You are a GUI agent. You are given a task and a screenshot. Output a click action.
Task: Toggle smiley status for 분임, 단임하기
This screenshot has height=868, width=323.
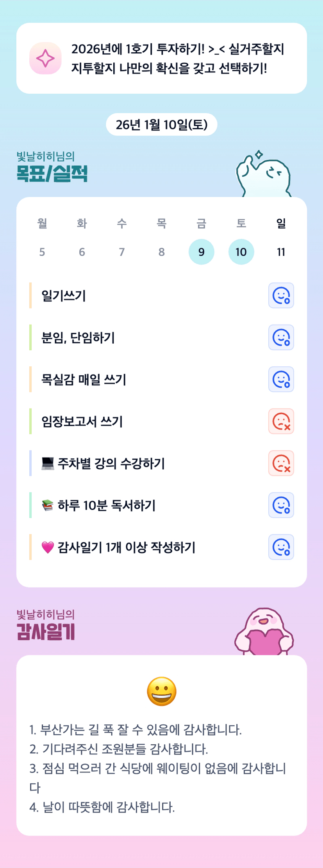(281, 337)
